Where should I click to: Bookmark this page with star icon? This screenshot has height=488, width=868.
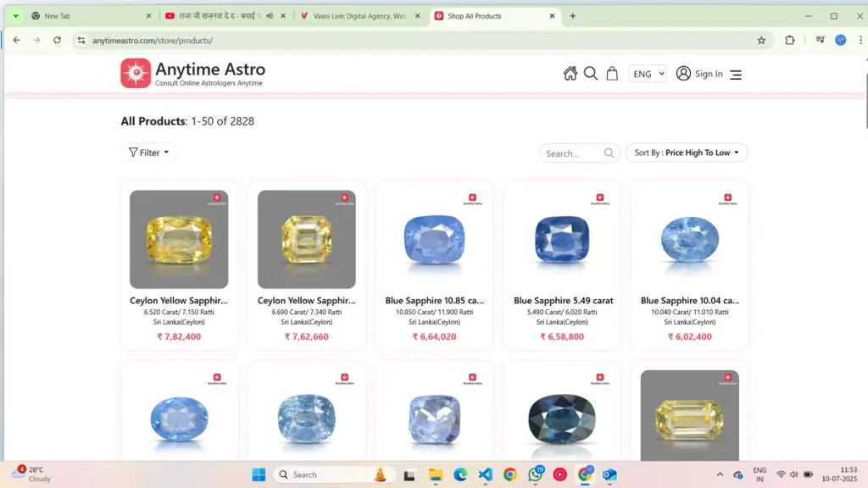click(x=762, y=40)
